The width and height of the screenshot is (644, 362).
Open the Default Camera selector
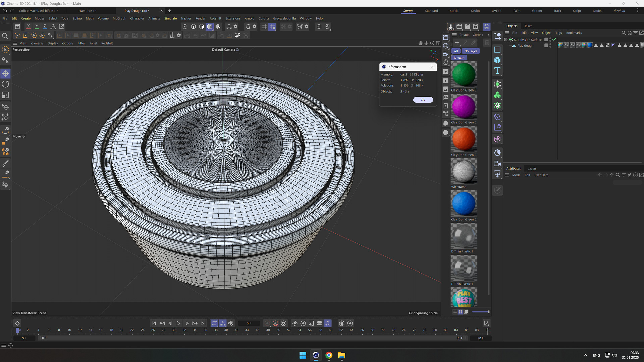[x=225, y=50]
